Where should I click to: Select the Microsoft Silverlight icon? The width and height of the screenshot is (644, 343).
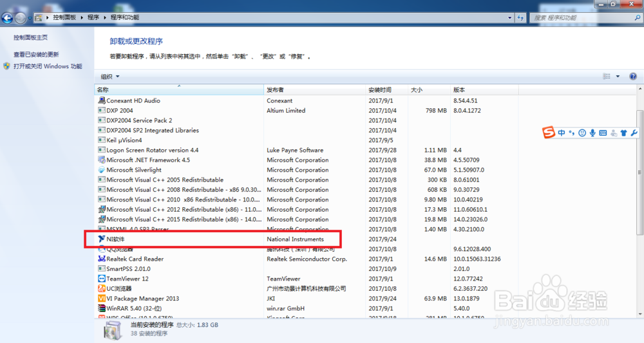pos(102,169)
